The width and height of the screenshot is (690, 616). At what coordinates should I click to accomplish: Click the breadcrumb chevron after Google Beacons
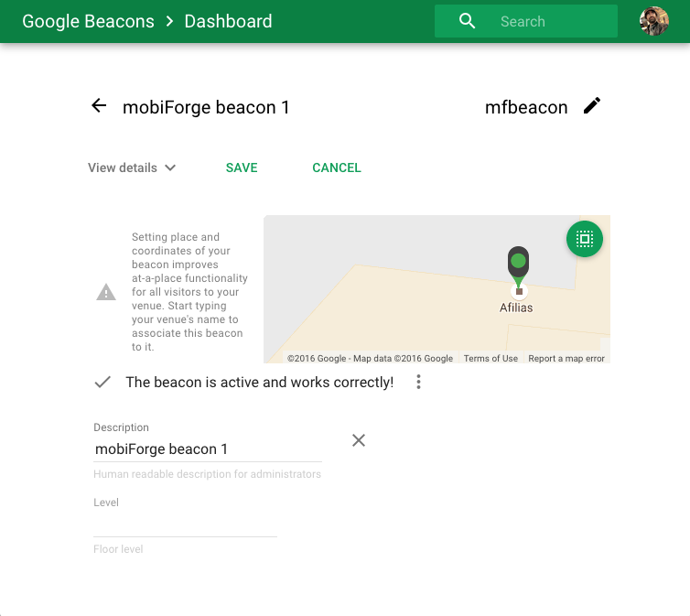tap(169, 21)
